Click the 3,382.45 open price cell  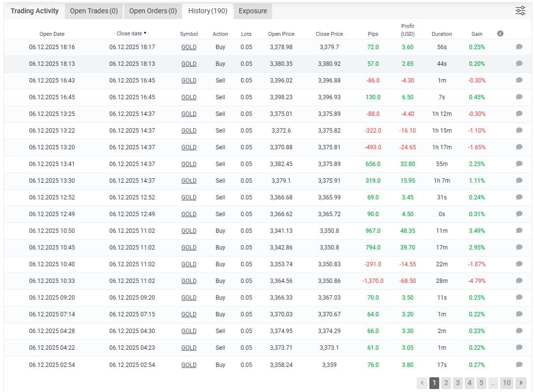(281, 164)
